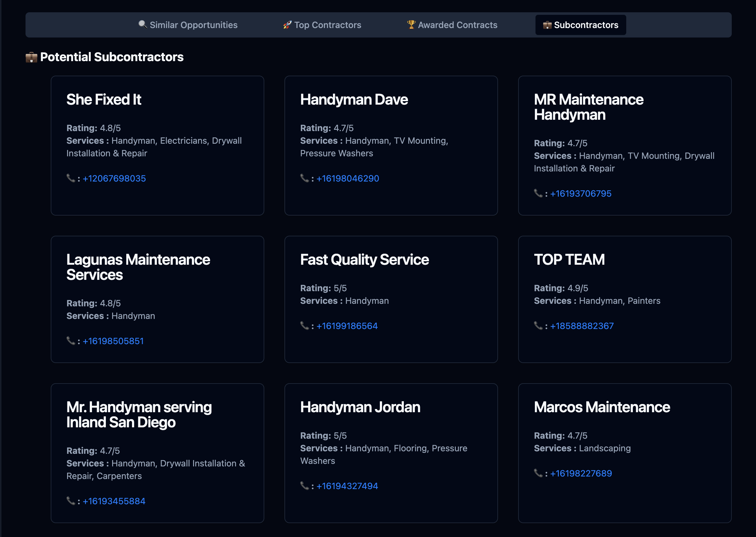This screenshot has width=756, height=537.
Task: Click the phone icon on MR Maintenance Handyman card
Action: tap(538, 193)
